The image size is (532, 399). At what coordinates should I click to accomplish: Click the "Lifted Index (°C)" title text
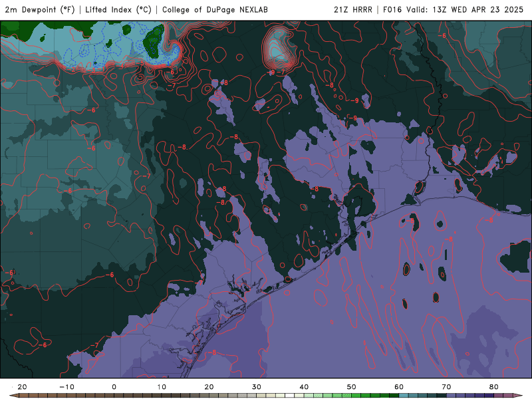[118, 9]
